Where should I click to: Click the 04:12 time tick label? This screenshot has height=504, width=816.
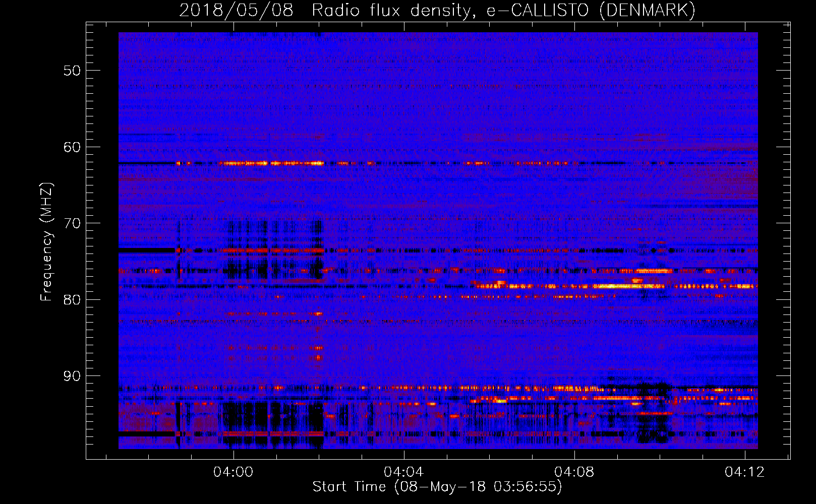pyautogui.click(x=744, y=472)
